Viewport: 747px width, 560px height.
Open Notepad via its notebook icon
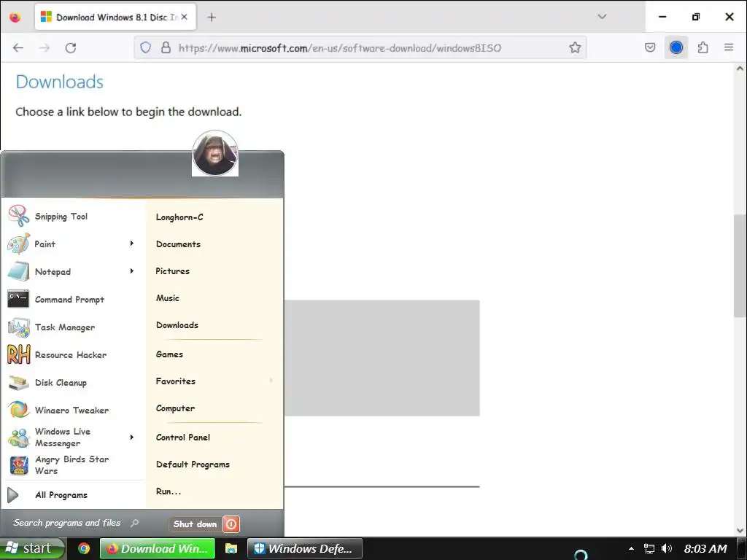tap(18, 271)
